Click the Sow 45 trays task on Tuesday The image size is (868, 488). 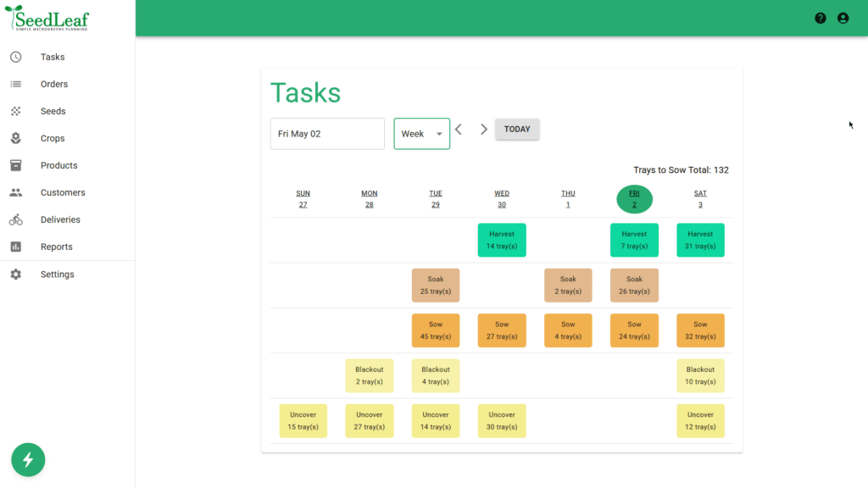(435, 330)
